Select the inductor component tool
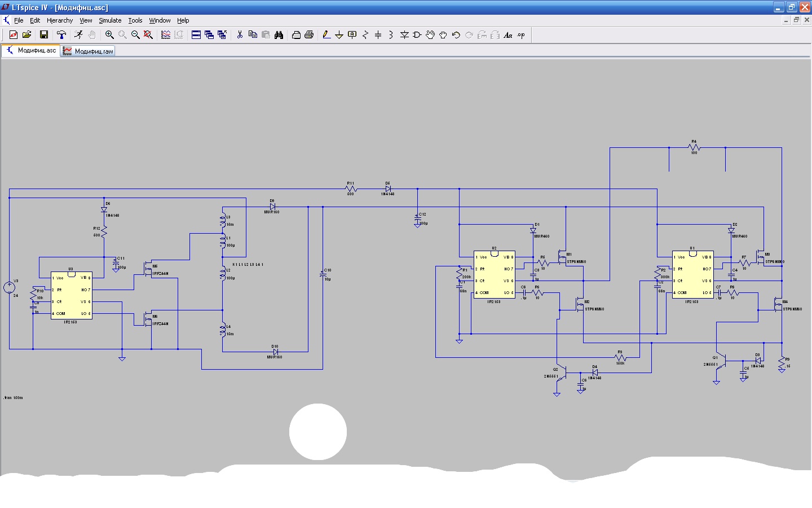812x508 pixels. pos(391,35)
